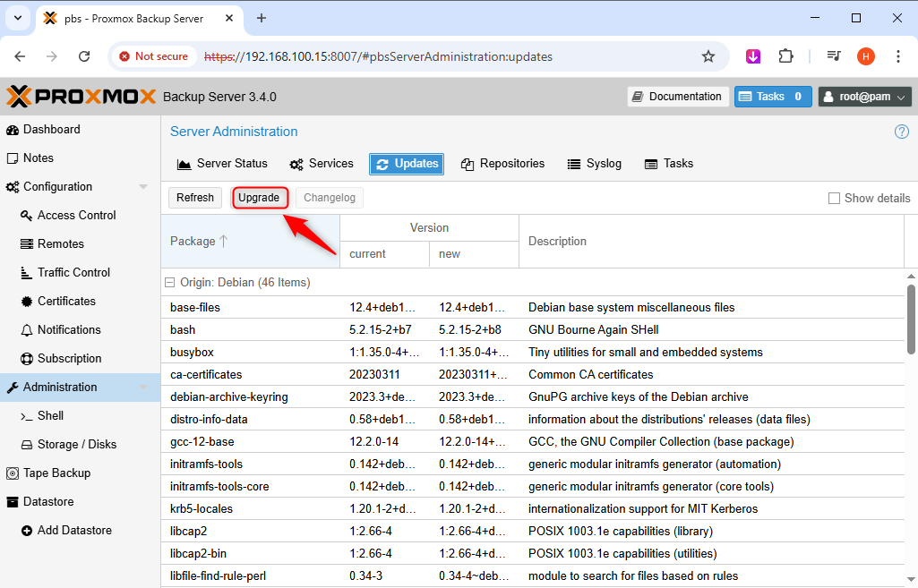918x588 pixels.
Task: Click the Subscription lifebuoy icon
Action: (x=26, y=359)
